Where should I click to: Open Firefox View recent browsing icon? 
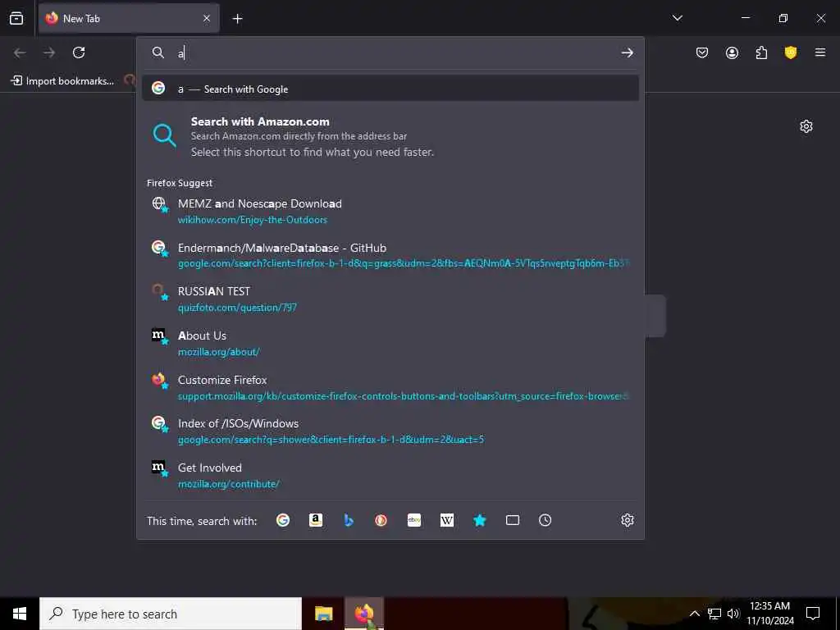tap(16, 18)
